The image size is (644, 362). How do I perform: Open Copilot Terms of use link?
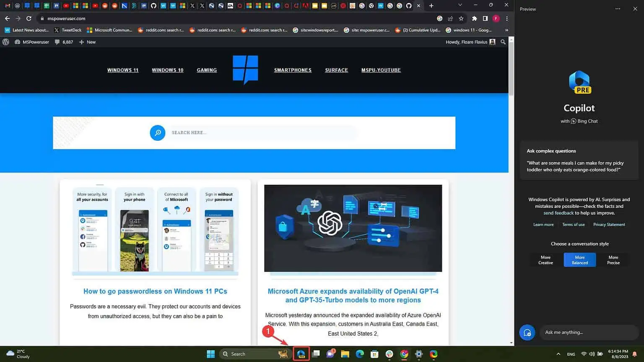pos(573,225)
